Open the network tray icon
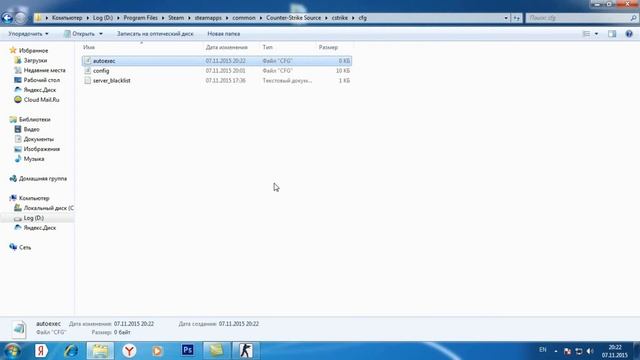This screenshot has width=640, height=360. click(579, 351)
